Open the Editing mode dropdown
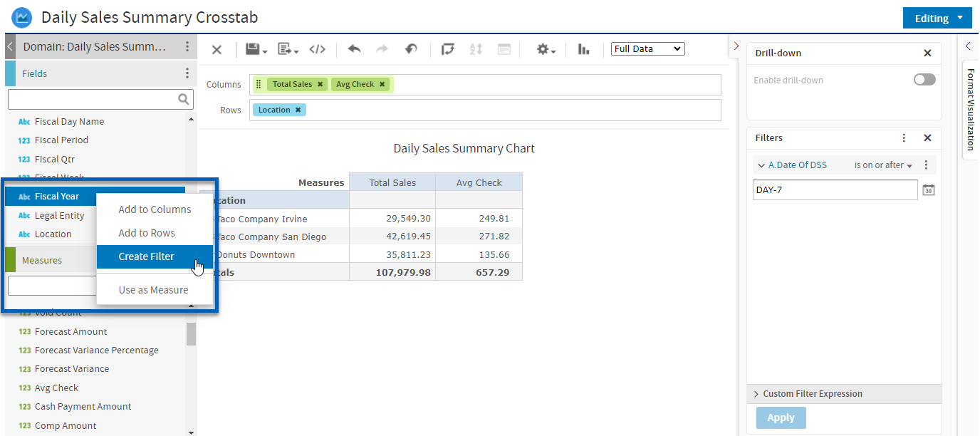The image size is (980, 436). coord(937,19)
